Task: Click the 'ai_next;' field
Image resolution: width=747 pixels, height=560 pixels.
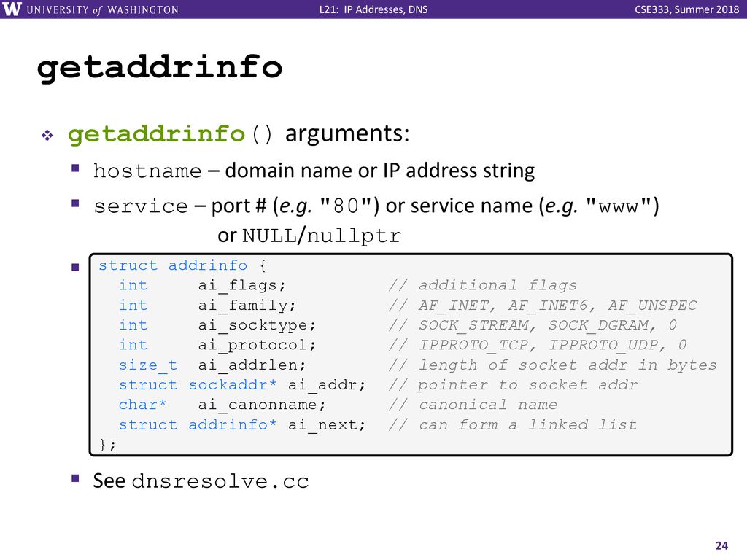Action: click(x=327, y=425)
